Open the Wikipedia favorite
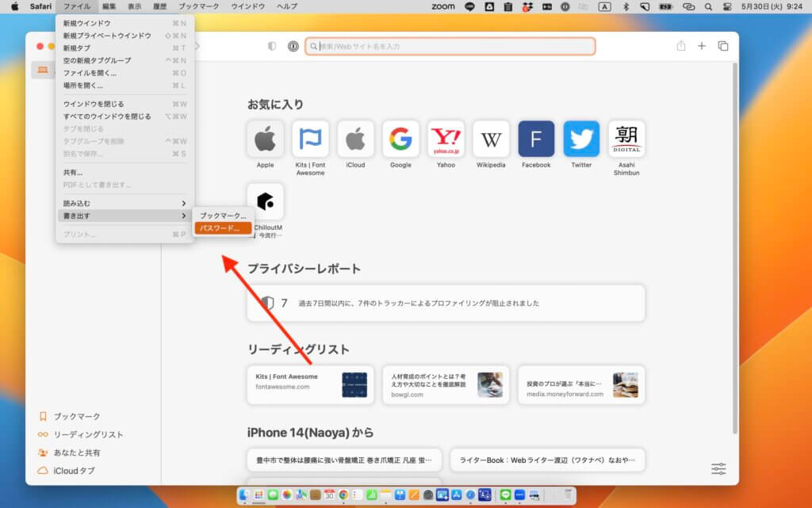The image size is (812, 508). pyautogui.click(x=490, y=139)
